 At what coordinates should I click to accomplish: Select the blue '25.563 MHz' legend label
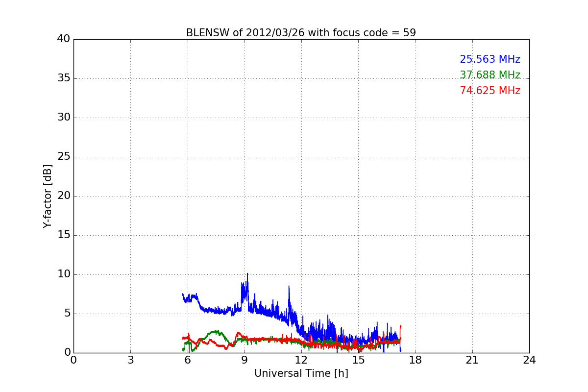tap(490, 59)
